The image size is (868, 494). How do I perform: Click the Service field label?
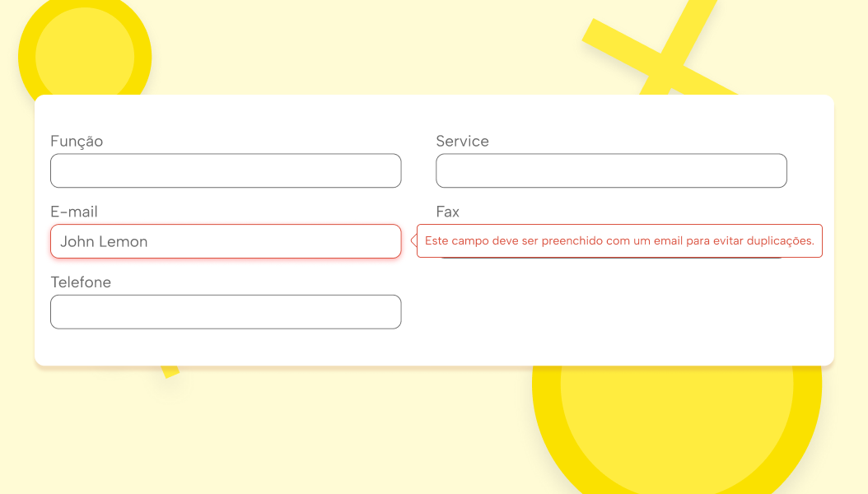point(462,141)
